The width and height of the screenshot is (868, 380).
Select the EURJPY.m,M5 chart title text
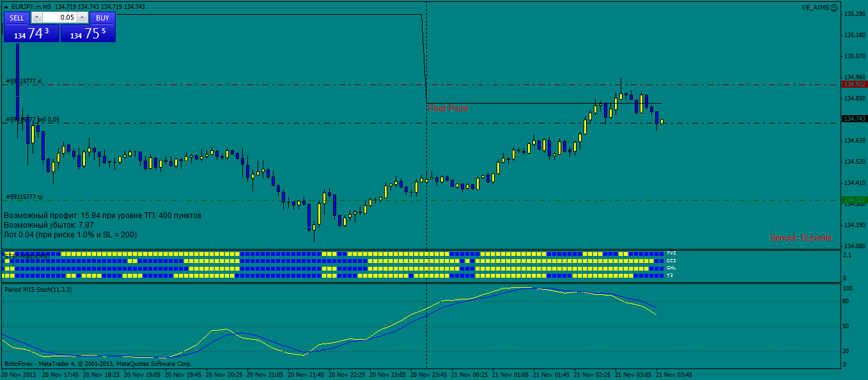pyautogui.click(x=32, y=6)
